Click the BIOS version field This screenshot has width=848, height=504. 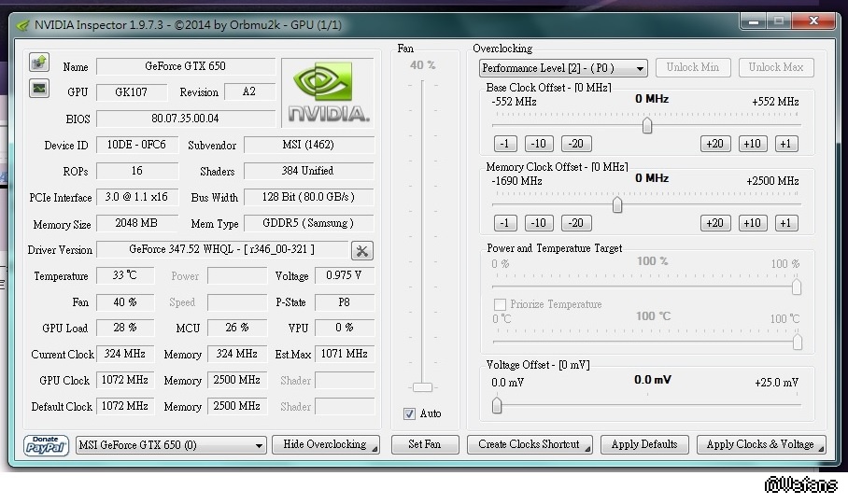pos(185,119)
